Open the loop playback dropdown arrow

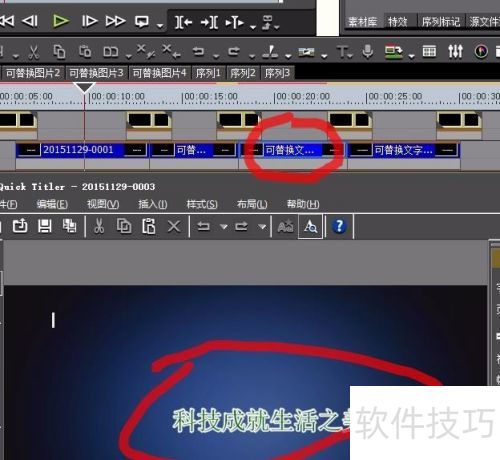click(x=160, y=25)
